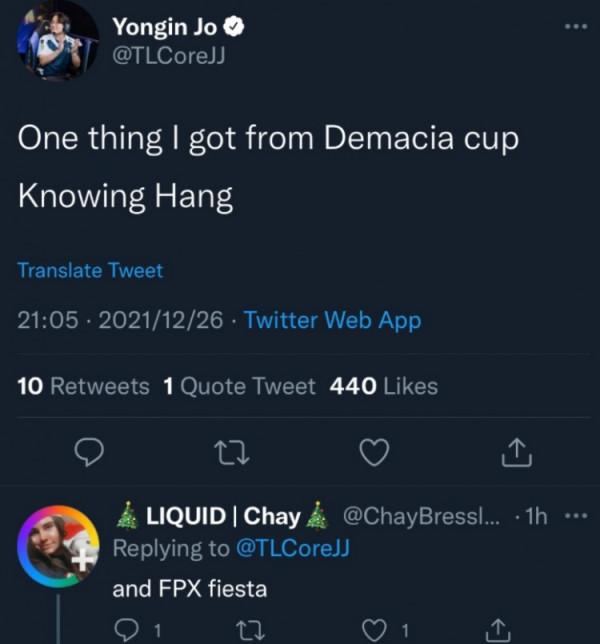Open Yongin Jo's profile picture
The width and height of the screenshot is (600, 644).
(x=57, y=39)
